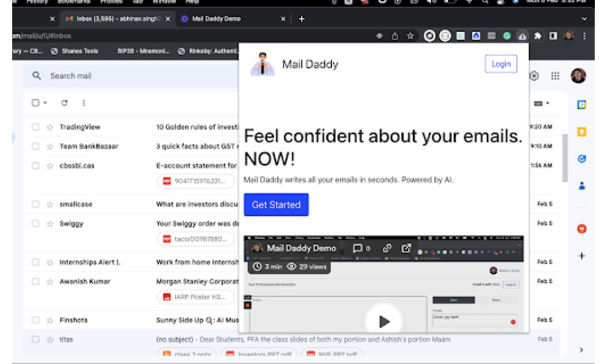The height and width of the screenshot is (364, 607).
Task: Click the Mail Daddy extension icon in toolbar
Action: (x=522, y=36)
